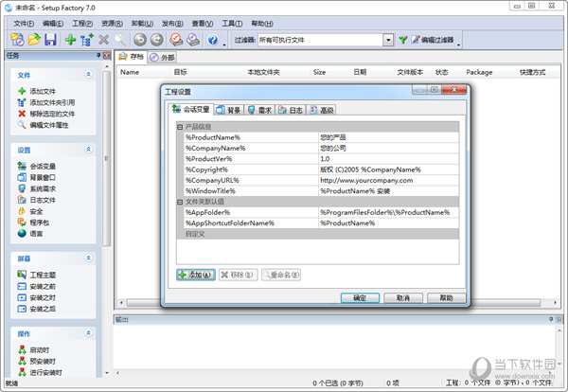Image resolution: width=568 pixels, height=392 pixels.
Task: Click 移除选定的文件 red X link
Action: point(46,114)
